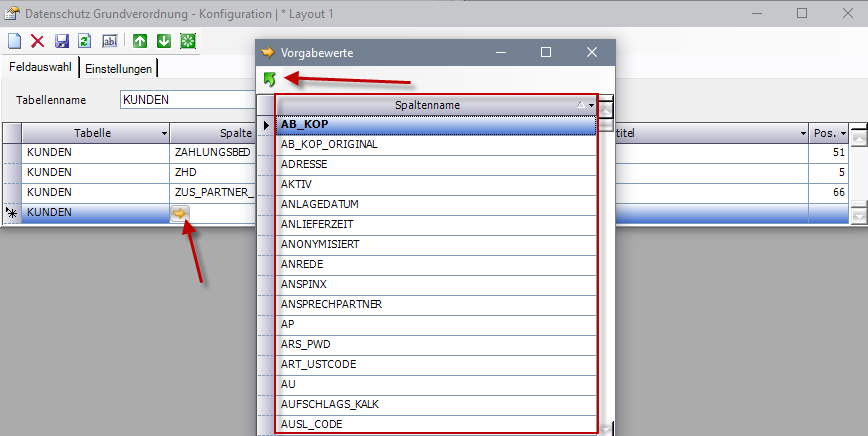Click the red X delete icon

coord(38,41)
